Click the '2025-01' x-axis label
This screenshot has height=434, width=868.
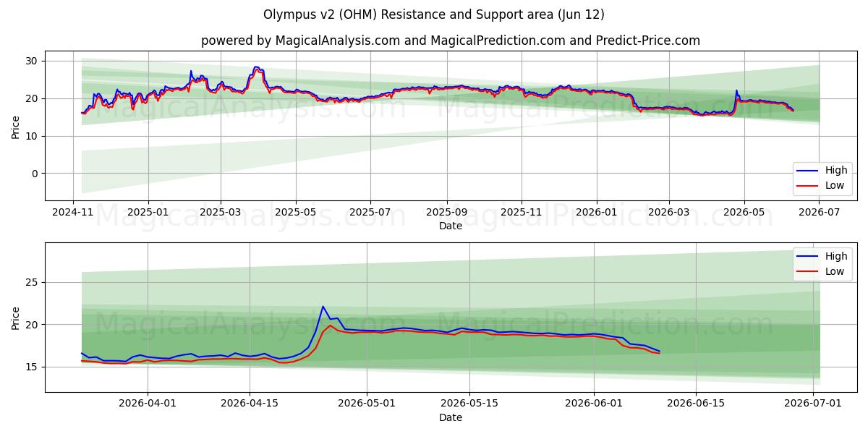148,213
